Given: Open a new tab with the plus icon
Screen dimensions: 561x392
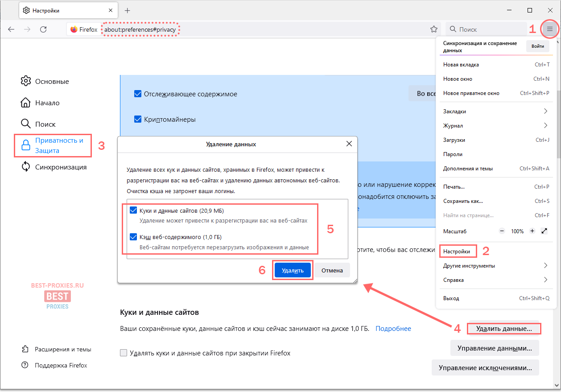Looking at the screenshot, I should tap(128, 10).
